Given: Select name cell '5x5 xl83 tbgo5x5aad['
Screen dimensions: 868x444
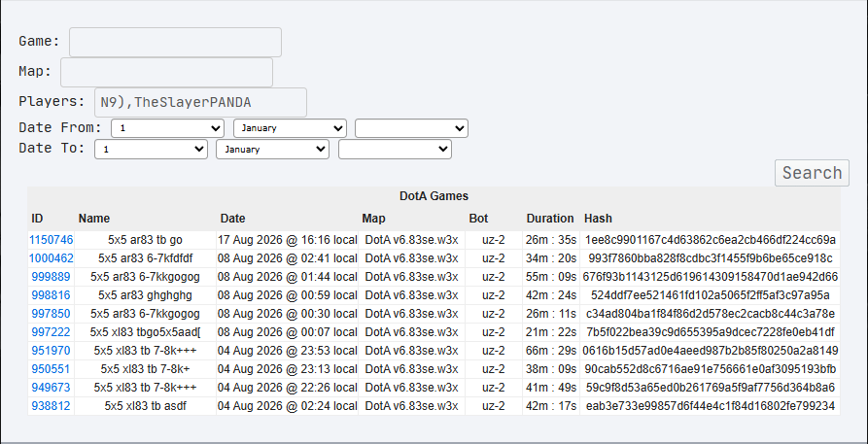Looking at the screenshot, I should [145, 332].
